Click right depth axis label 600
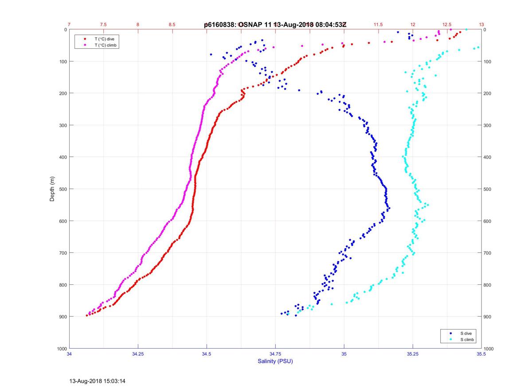Screen dimensions: 532x392 (x=488, y=221)
